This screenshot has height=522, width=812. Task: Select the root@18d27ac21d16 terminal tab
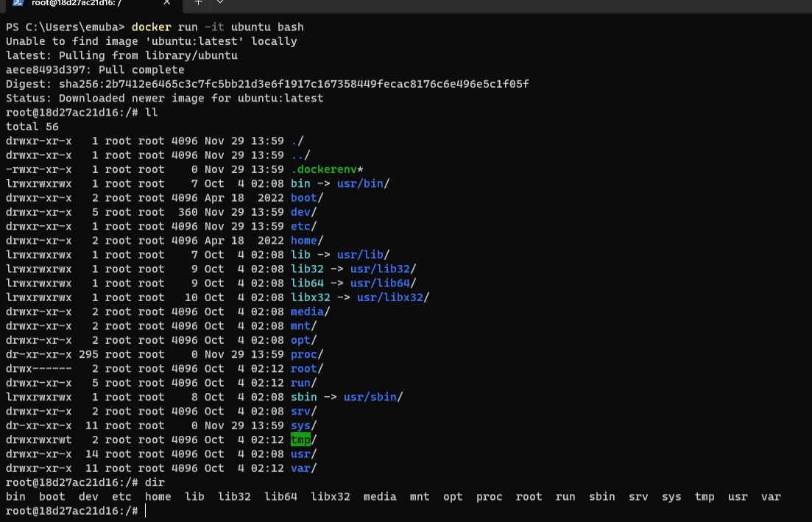[91, 4]
